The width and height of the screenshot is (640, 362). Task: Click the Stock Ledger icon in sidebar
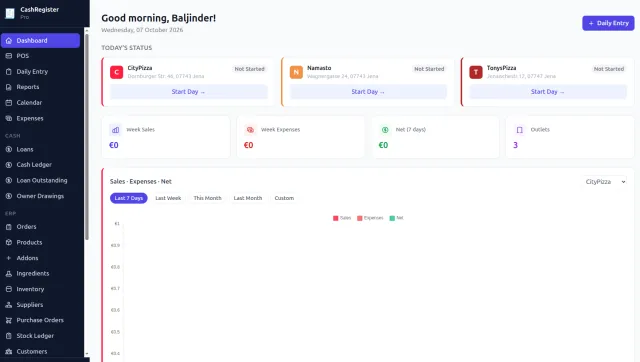tap(9, 335)
